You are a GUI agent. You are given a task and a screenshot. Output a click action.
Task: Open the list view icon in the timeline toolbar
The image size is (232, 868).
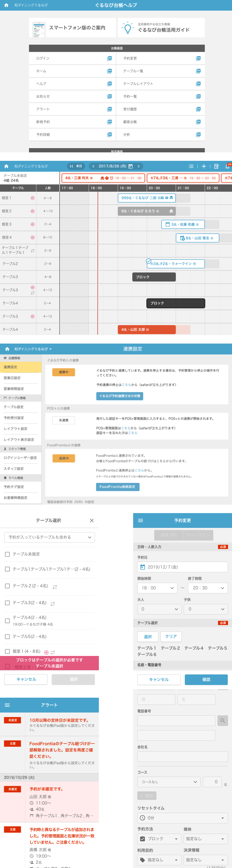pyautogui.click(x=191, y=166)
